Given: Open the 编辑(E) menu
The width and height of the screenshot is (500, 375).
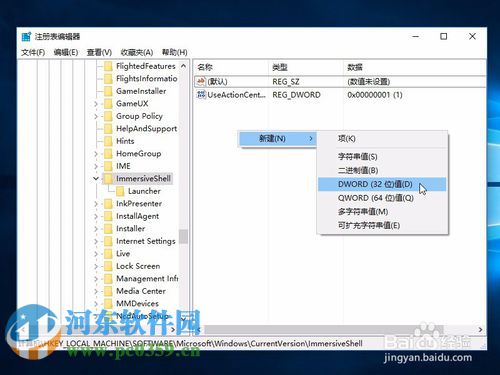Looking at the screenshot, I should click(66, 52).
